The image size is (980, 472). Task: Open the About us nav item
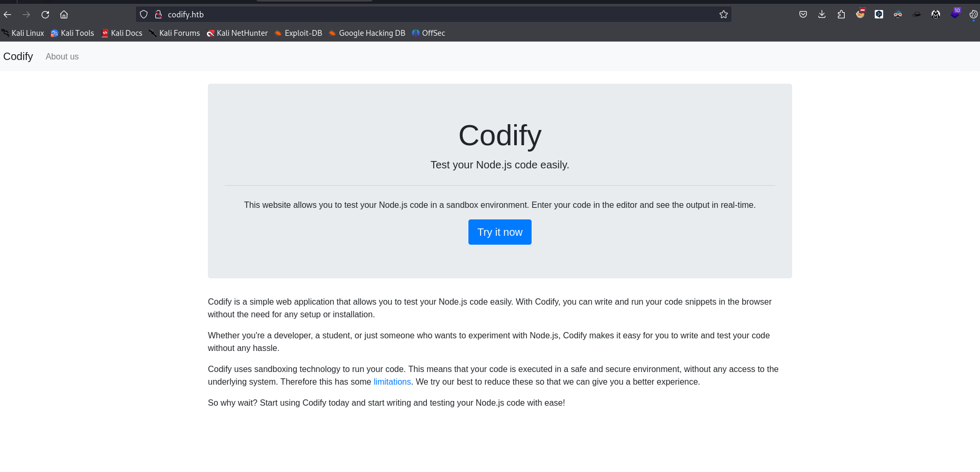click(62, 57)
